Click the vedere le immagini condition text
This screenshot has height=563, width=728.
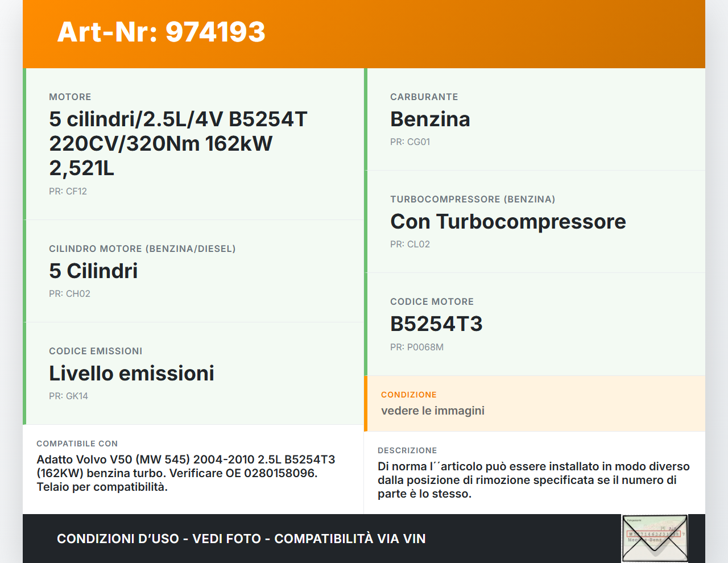point(432,411)
